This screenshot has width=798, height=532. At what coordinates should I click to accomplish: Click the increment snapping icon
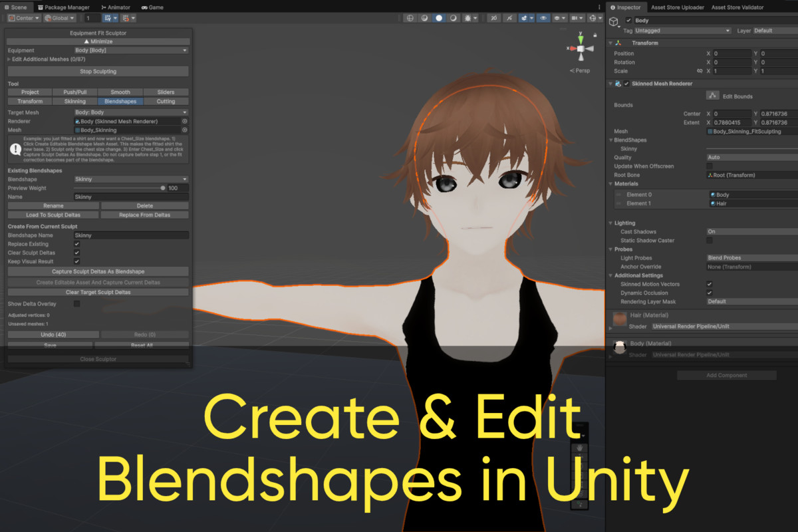tap(126, 18)
